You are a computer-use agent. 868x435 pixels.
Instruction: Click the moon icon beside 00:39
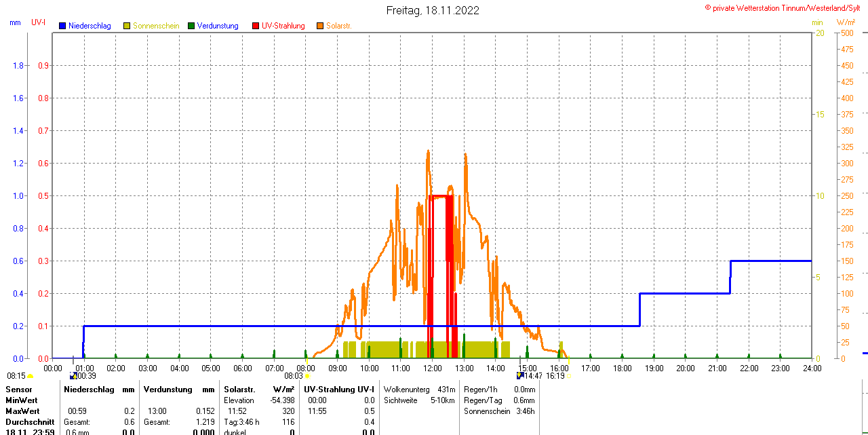pos(73,375)
